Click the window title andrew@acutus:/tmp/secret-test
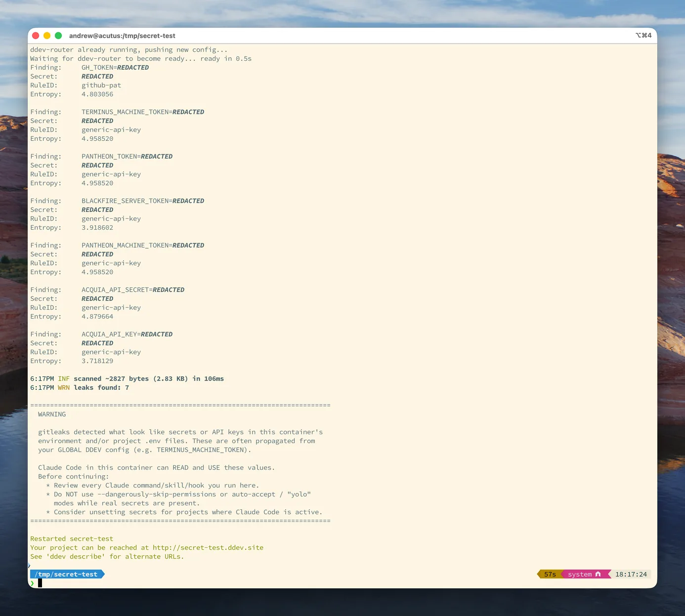 pos(122,36)
